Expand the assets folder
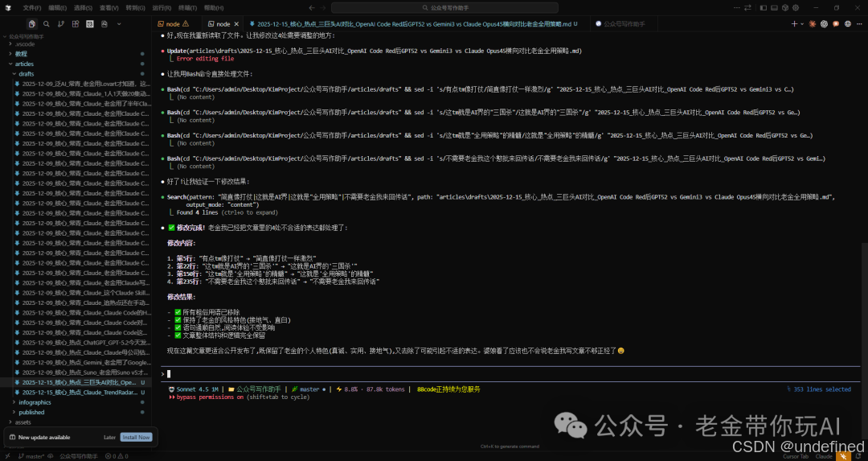868x461 pixels. [x=76, y=422]
